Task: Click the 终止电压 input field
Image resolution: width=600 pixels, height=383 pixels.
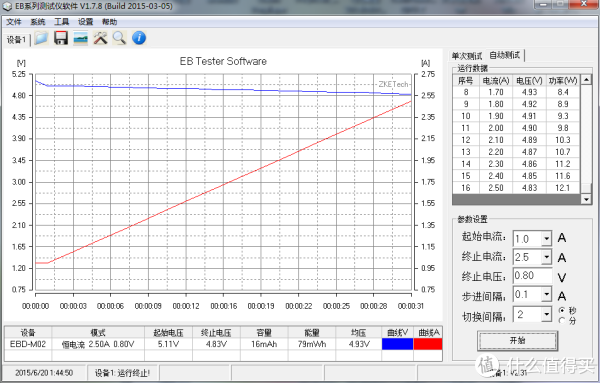Action: (x=532, y=275)
